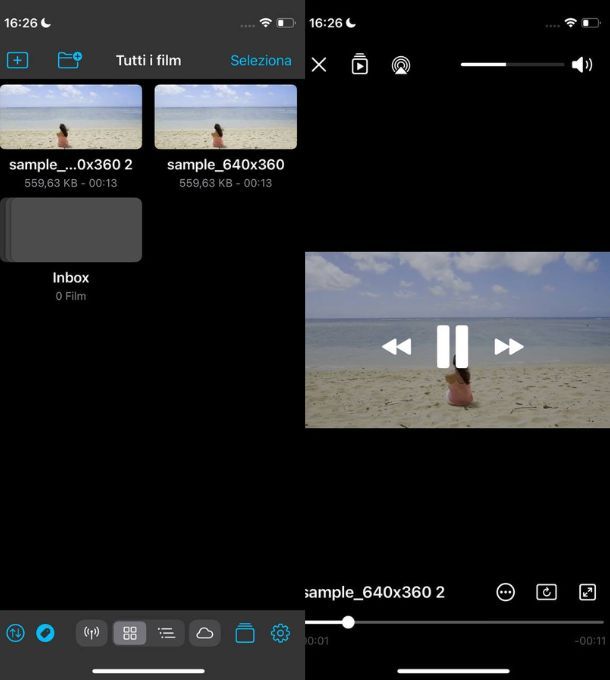Viewport: 610px width, 680px height.
Task: Open the more options ellipsis menu
Action: pos(506,592)
